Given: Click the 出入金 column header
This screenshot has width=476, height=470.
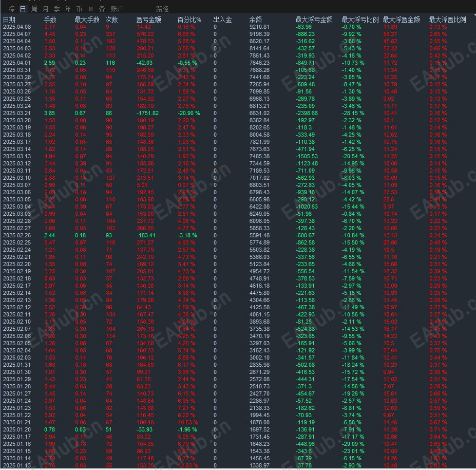Looking at the screenshot, I should (x=222, y=20).
